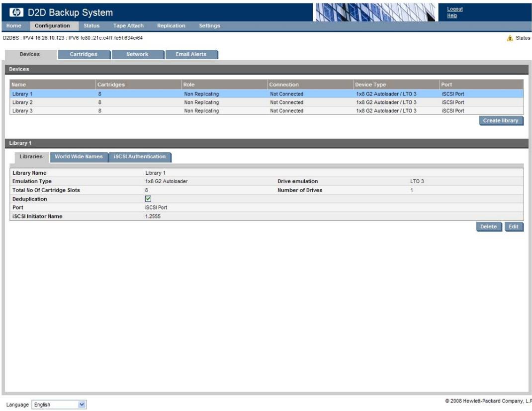Click Library 2 iSCSI Port cell
Viewport: 532px width, 411px height.
tap(453, 102)
